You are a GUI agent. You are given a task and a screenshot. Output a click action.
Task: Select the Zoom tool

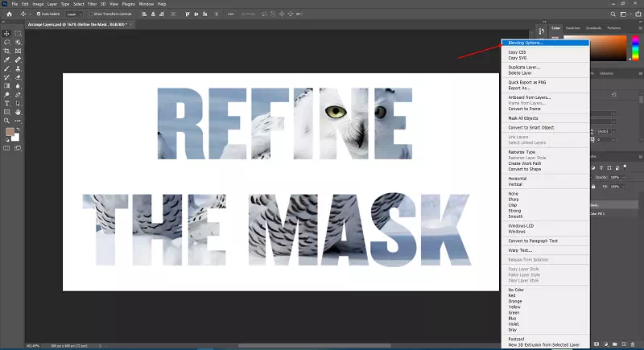pyautogui.click(x=6, y=121)
